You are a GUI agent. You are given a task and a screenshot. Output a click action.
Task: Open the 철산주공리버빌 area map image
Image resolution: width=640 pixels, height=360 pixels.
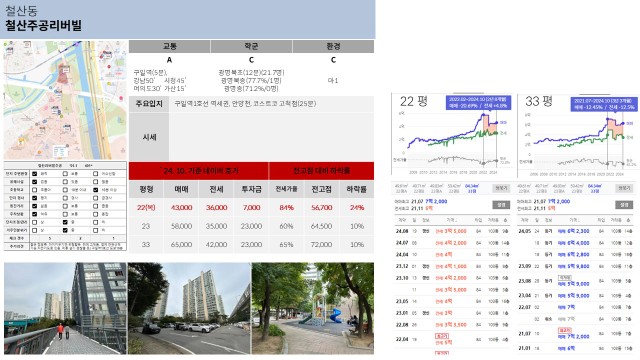[x=65, y=100]
